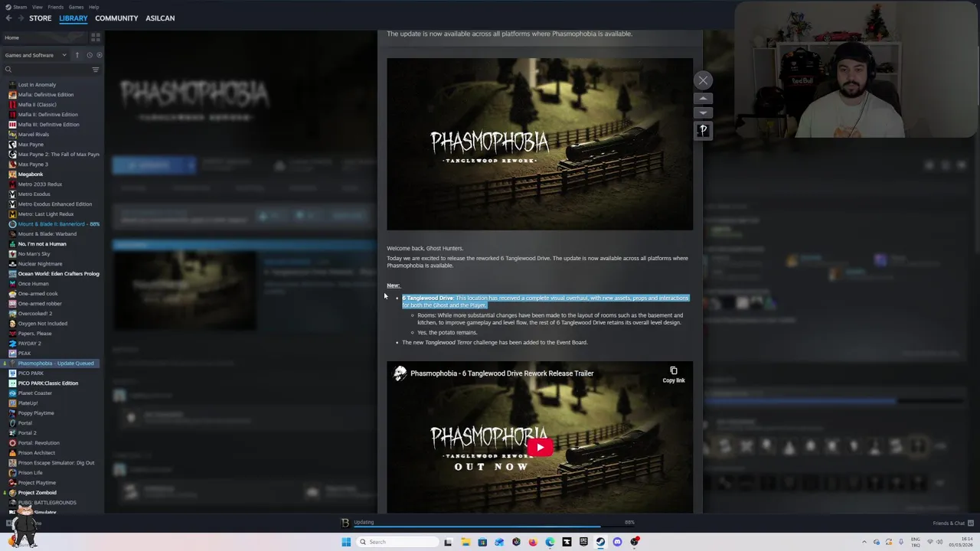980x551 pixels.
Task: Select Project Zomboid in game list
Action: click(38, 493)
